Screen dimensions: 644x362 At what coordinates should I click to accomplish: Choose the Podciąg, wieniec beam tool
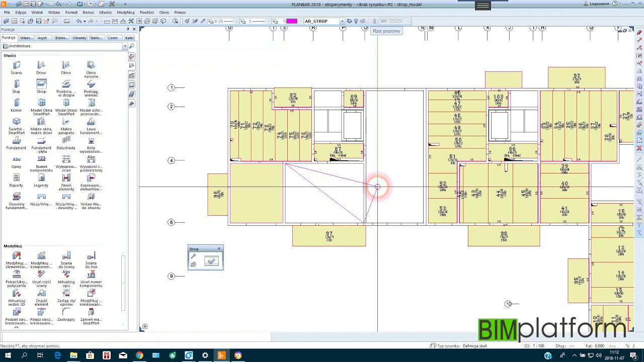[x=91, y=88]
